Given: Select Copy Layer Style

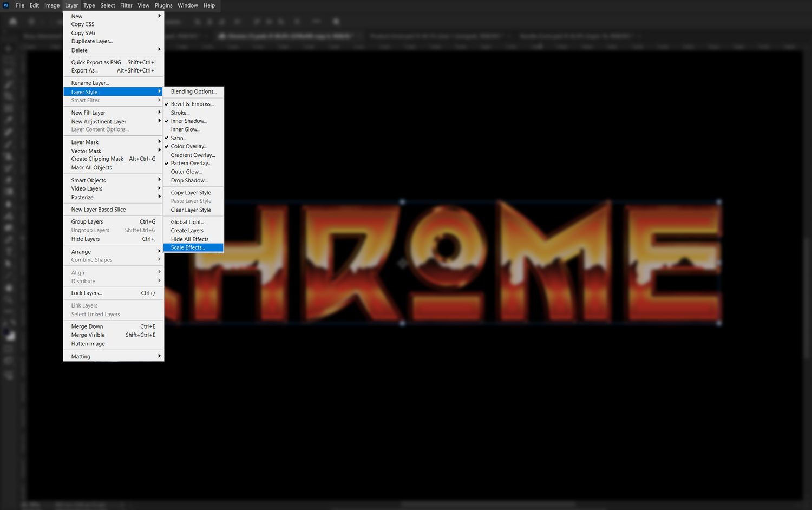Looking at the screenshot, I should [191, 193].
